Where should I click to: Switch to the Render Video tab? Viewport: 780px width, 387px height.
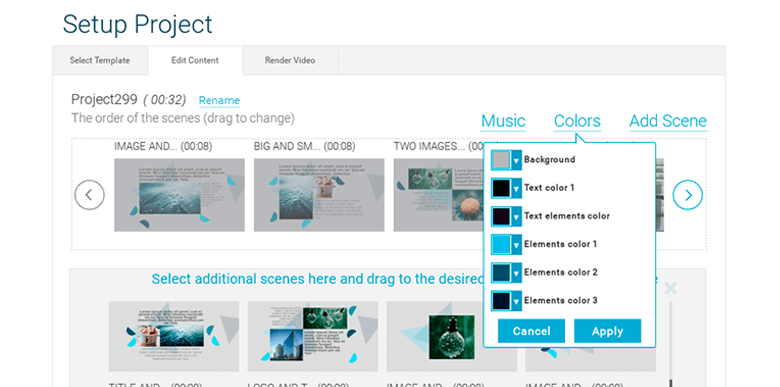click(x=290, y=60)
